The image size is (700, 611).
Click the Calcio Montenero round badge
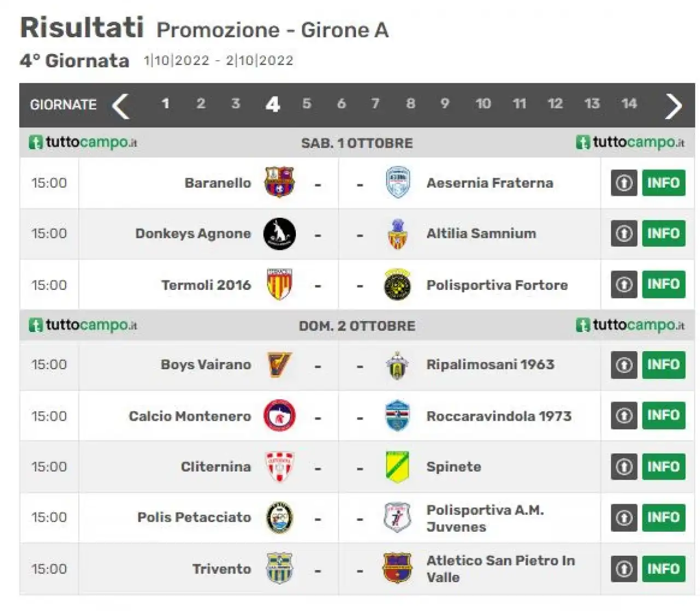point(279,416)
